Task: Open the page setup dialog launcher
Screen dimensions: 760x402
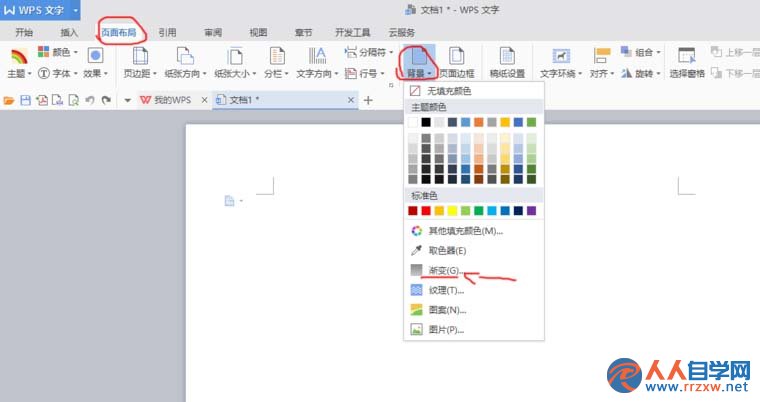Action: tap(391, 85)
